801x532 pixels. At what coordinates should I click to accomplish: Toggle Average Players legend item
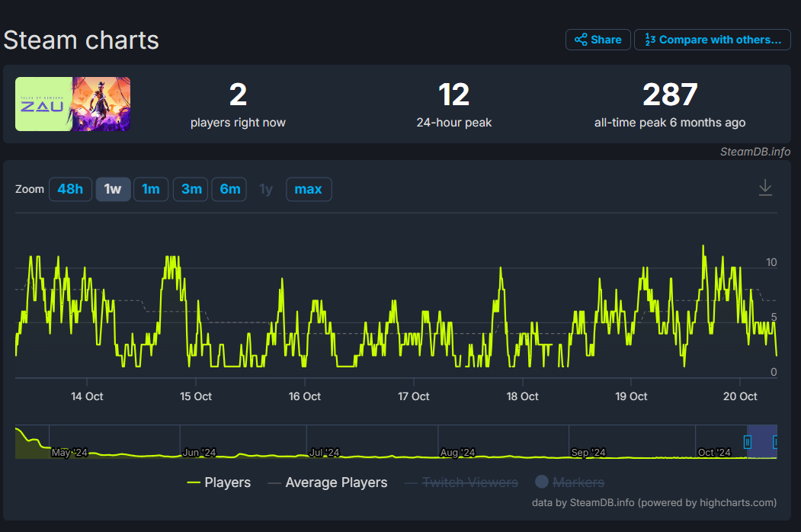coord(336,482)
